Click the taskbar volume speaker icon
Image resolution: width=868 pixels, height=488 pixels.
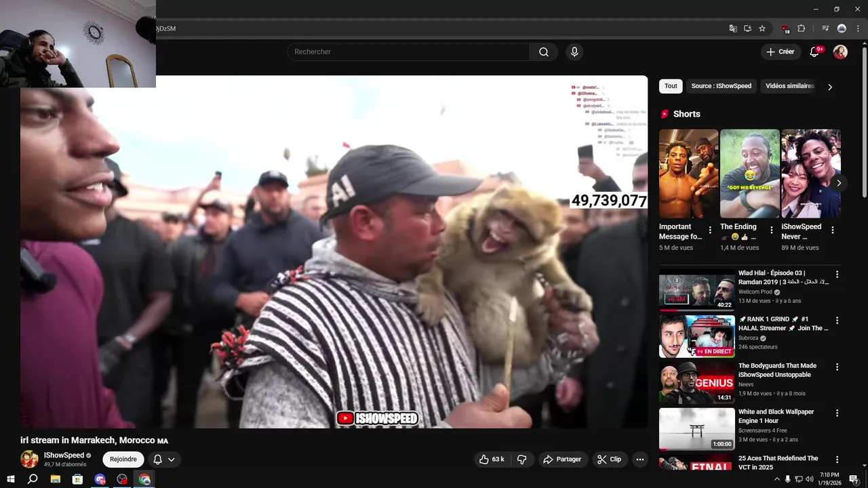809,479
